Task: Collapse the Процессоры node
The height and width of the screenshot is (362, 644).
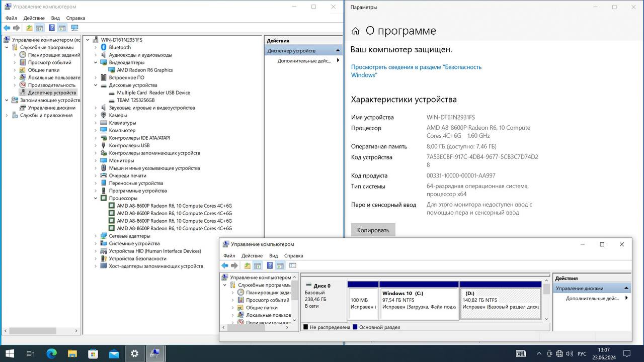Action: point(96,198)
